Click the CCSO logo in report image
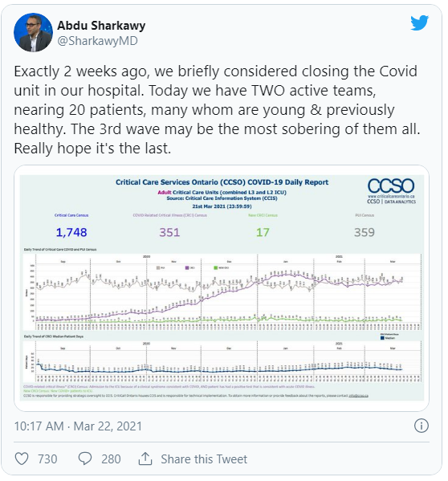Screen dimensions: 448x481 (391, 190)
